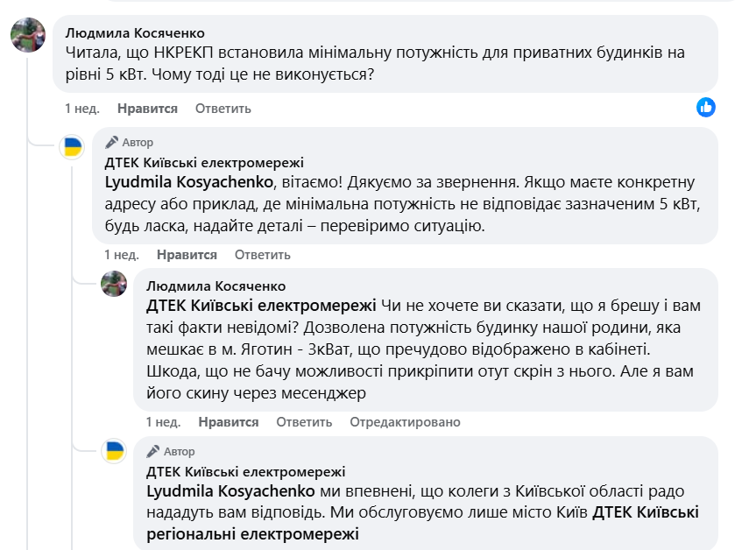
Task: Like ДТЕК's first reply via Нравится
Action: tap(187, 255)
